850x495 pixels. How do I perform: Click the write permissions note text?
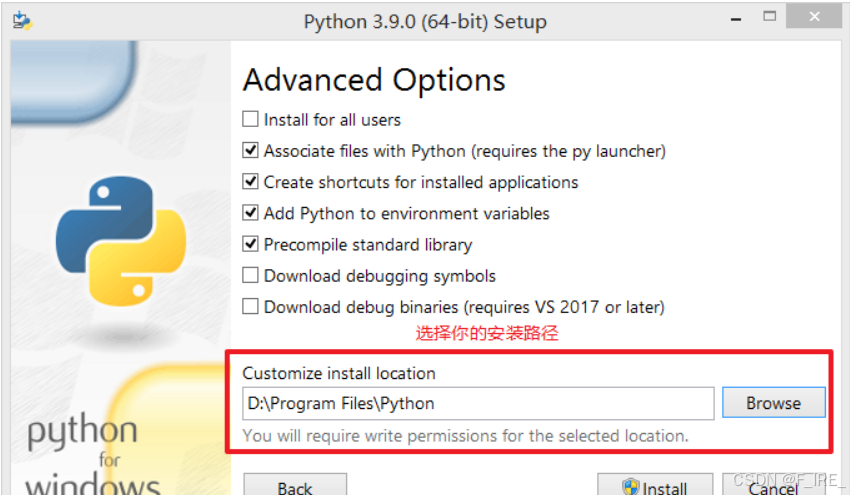466,435
